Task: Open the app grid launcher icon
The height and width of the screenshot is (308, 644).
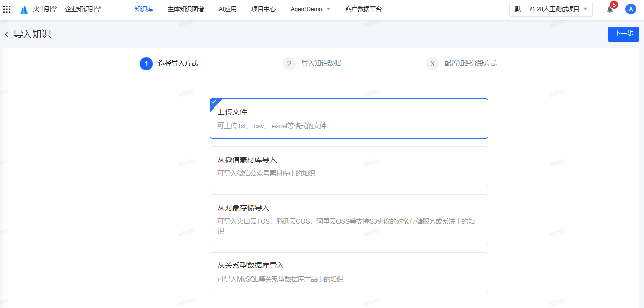Action: [x=7, y=9]
